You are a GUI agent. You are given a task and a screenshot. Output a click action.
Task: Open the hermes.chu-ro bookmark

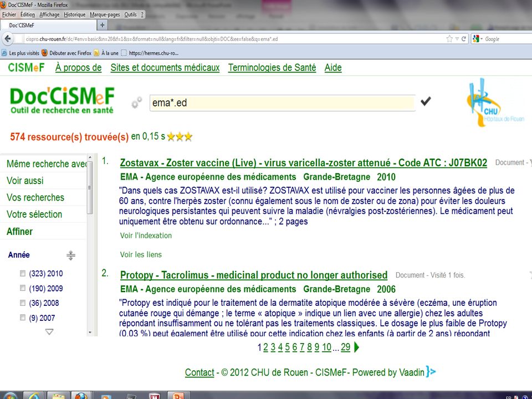tap(150, 53)
